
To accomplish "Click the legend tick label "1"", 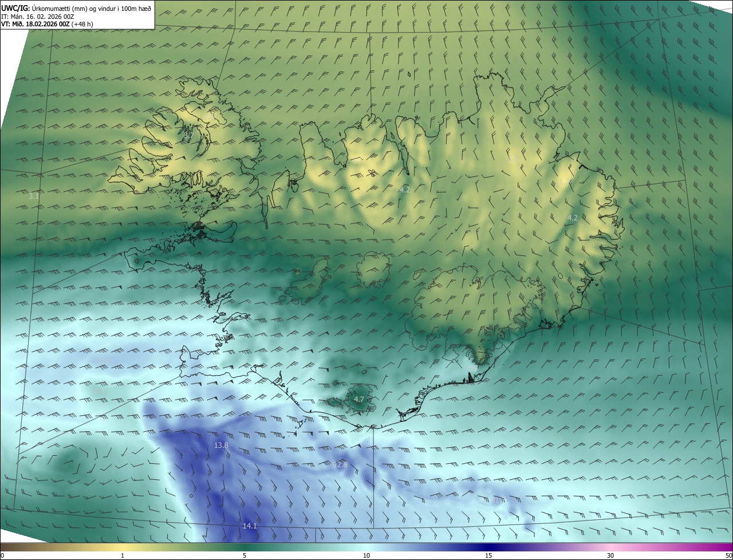I will 123,555.
